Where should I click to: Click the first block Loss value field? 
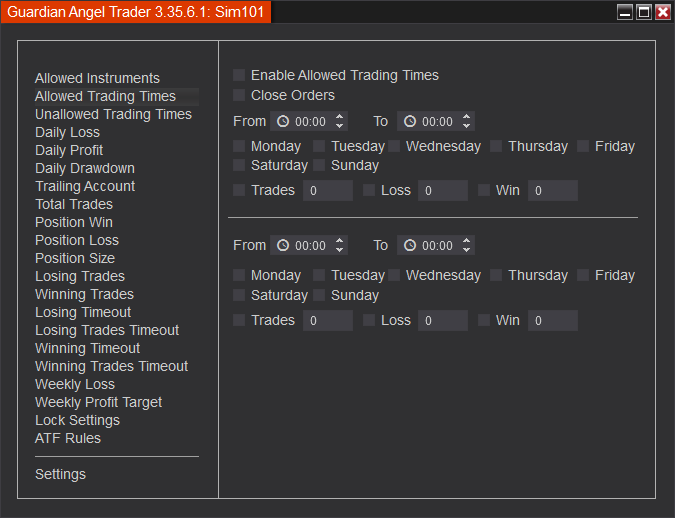pyautogui.click(x=443, y=190)
